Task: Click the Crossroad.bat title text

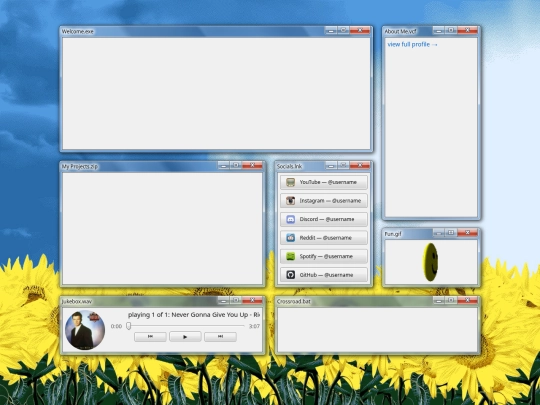Action: point(294,301)
